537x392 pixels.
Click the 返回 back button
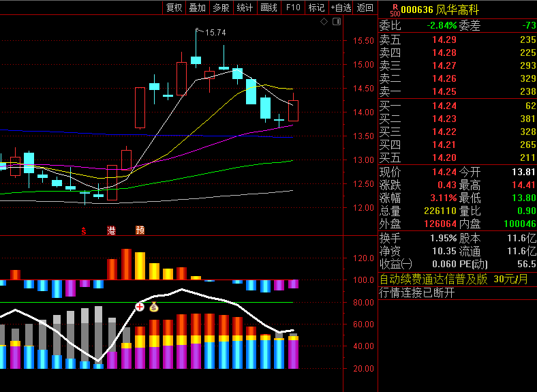click(x=365, y=7)
